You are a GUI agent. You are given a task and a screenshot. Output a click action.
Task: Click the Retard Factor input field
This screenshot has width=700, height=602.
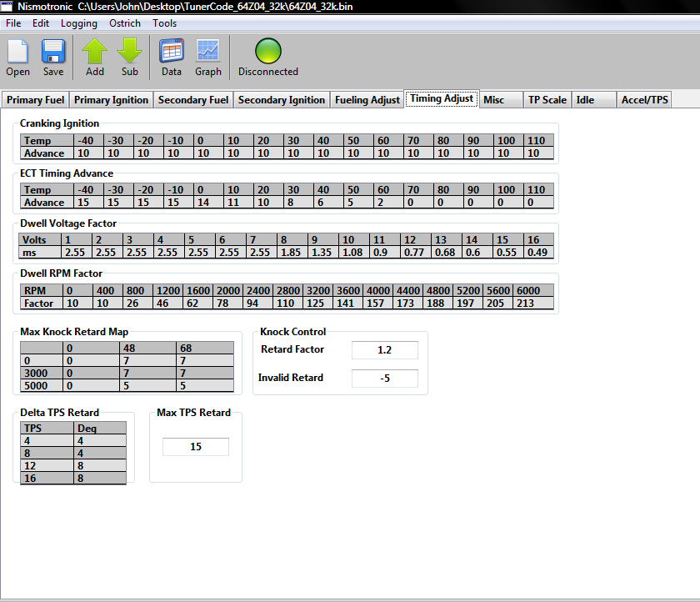[x=384, y=350]
